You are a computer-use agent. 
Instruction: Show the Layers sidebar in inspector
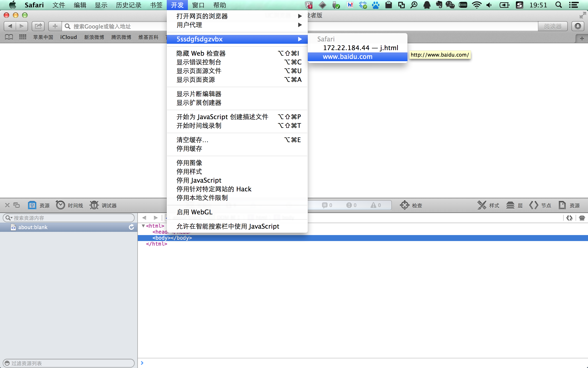(x=514, y=205)
